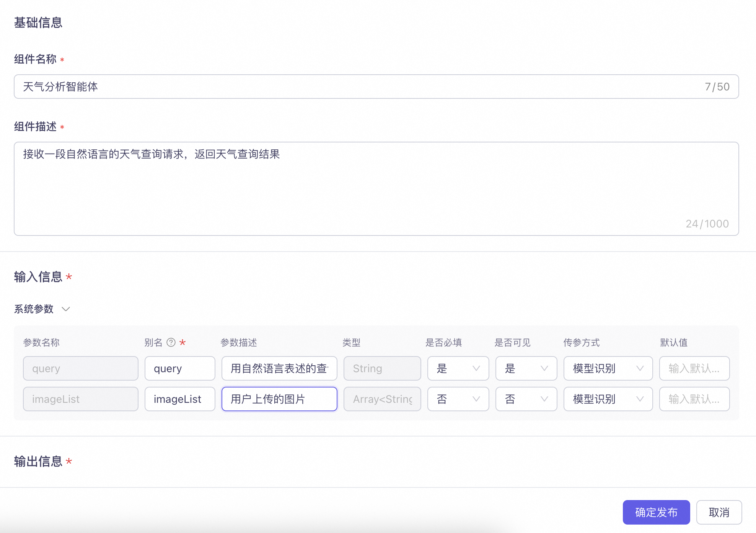The image size is (756, 533).
Task: Edit the imageList alias field
Action: click(x=180, y=399)
